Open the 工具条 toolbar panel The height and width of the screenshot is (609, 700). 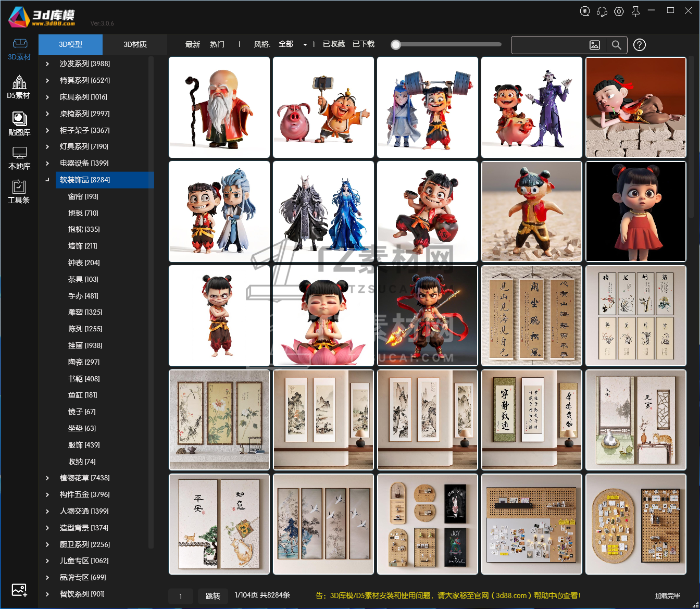[x=19, y=192]
